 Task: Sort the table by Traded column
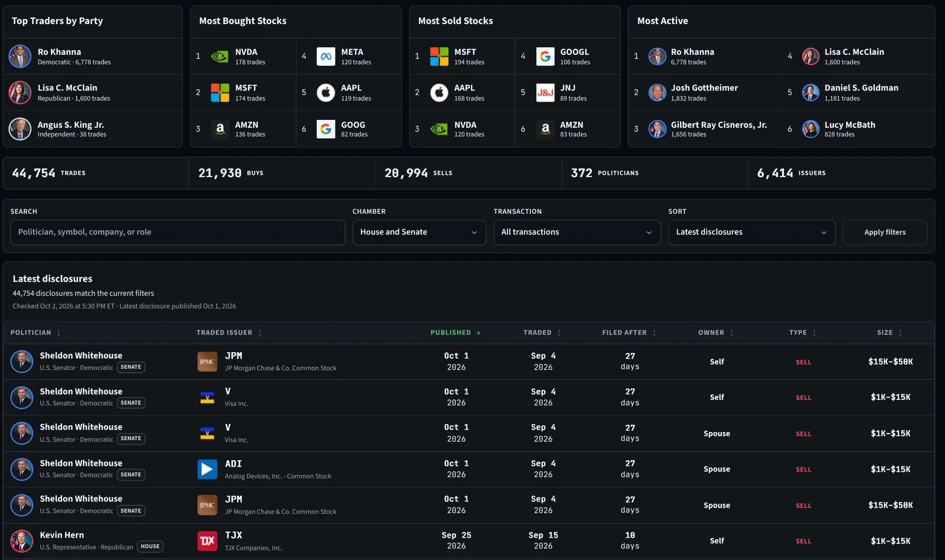542,333
